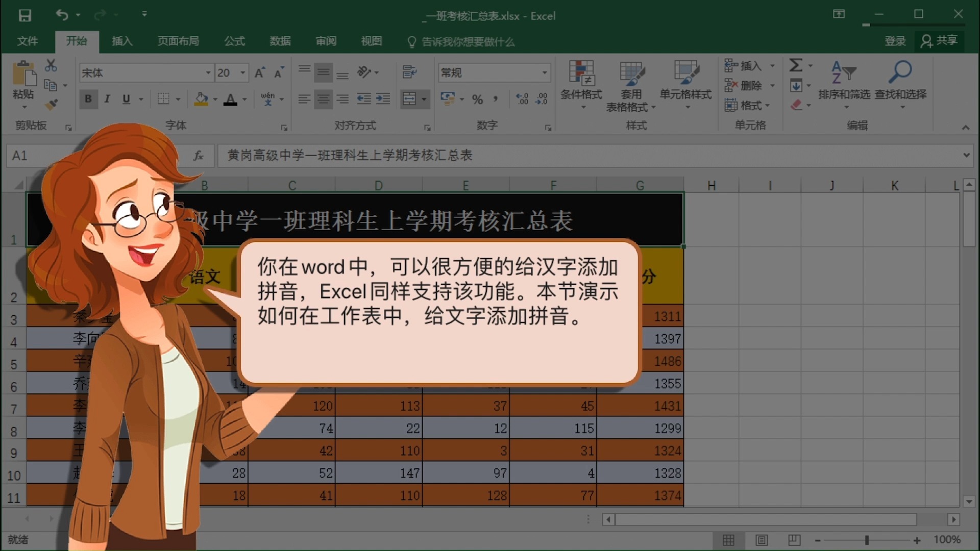Open the 宋体 font name dropdown

point(208,72)
